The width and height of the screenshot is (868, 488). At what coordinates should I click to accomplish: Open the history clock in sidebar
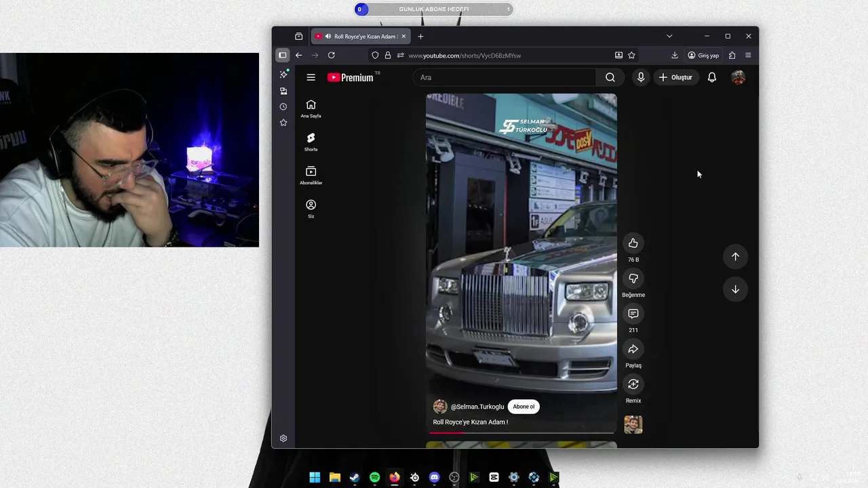(283, 106)
